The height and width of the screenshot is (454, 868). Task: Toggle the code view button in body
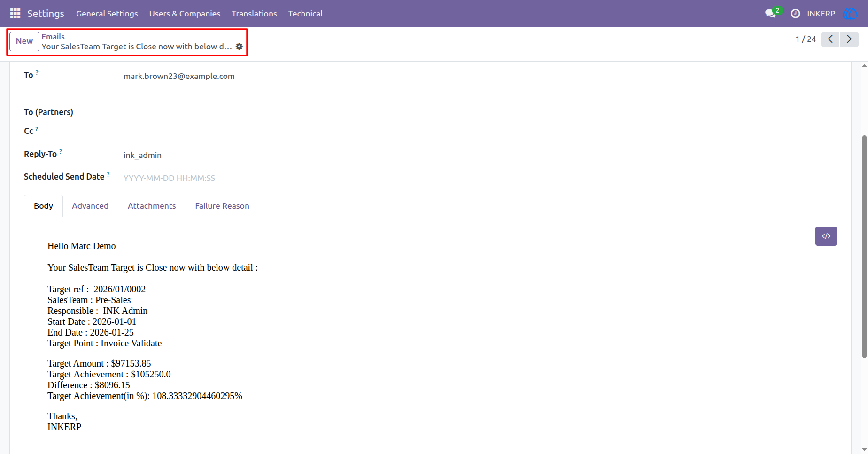coord(826,236)
